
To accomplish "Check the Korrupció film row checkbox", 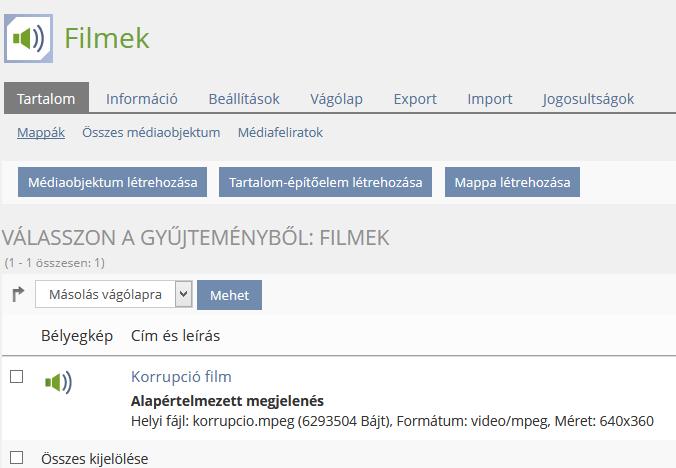I will coord(16,377).
